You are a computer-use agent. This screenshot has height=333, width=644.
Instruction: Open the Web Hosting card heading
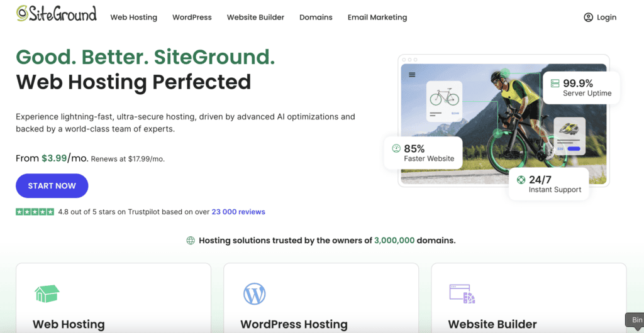click(x=69, y=324)
